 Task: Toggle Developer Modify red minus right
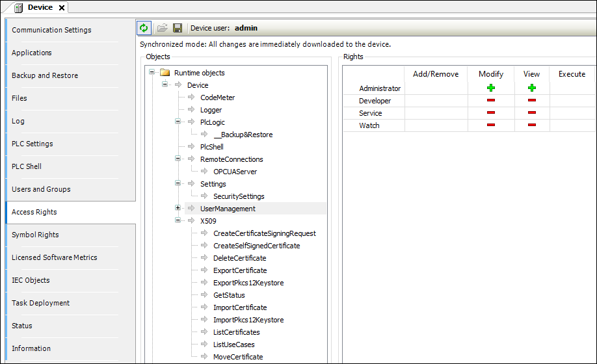pos(491,101)
